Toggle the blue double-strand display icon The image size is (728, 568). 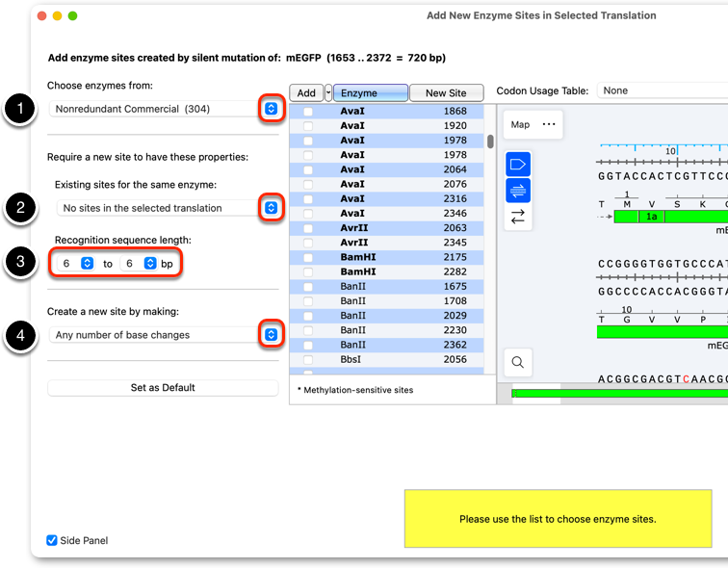(x=518, y=191)
